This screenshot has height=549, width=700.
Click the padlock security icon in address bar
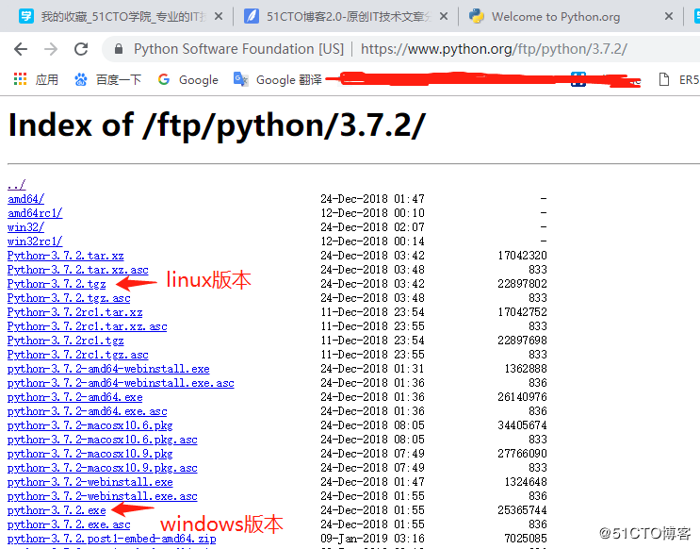[118, 49]
